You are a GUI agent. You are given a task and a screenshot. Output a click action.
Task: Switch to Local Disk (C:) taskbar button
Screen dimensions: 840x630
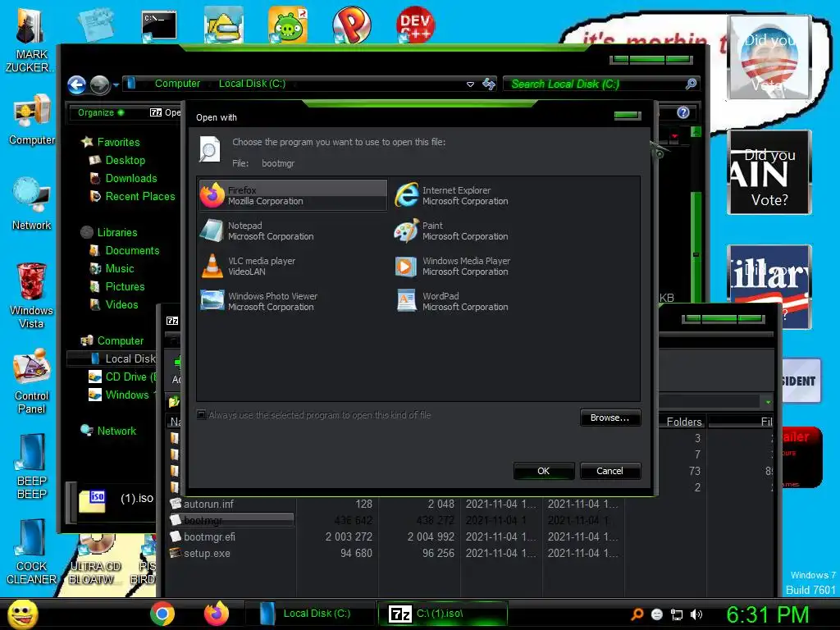(x=309, y=614)
